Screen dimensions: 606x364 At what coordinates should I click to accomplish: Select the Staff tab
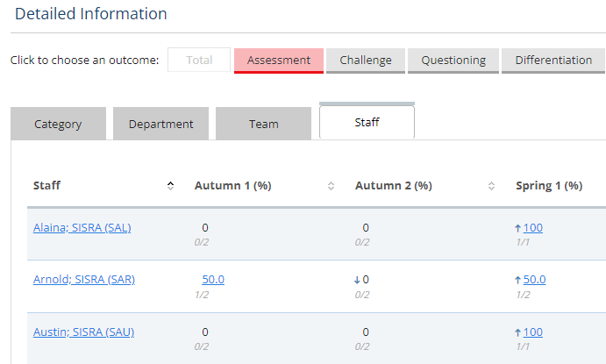tap(367, 122)
